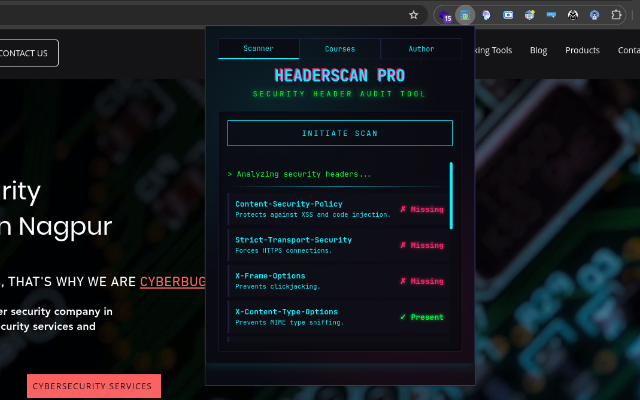Open the shopping cart extension icon
The width and height of the screenshot is (640, 400).
point(530,15)
